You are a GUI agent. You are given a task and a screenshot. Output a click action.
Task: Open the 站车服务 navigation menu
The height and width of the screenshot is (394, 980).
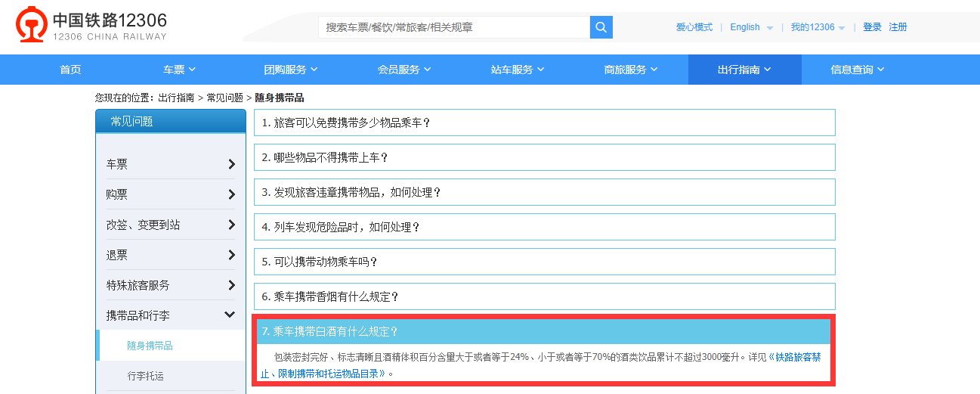[x=518, y=70]
